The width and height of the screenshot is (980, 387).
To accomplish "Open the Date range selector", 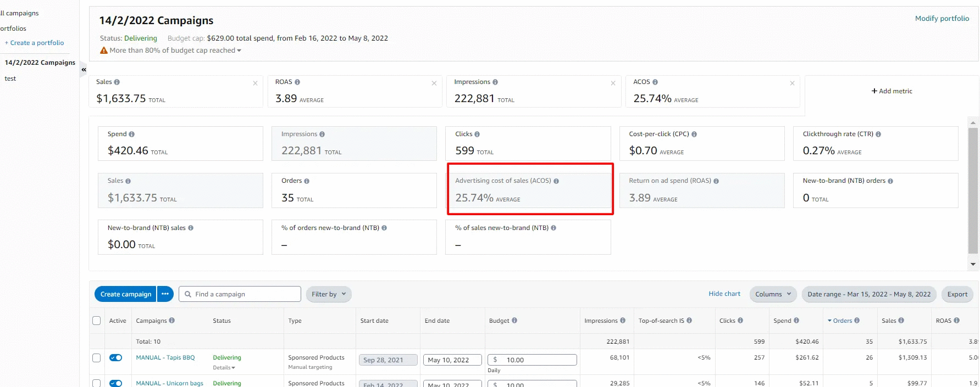I will click(x=868, y=294).
